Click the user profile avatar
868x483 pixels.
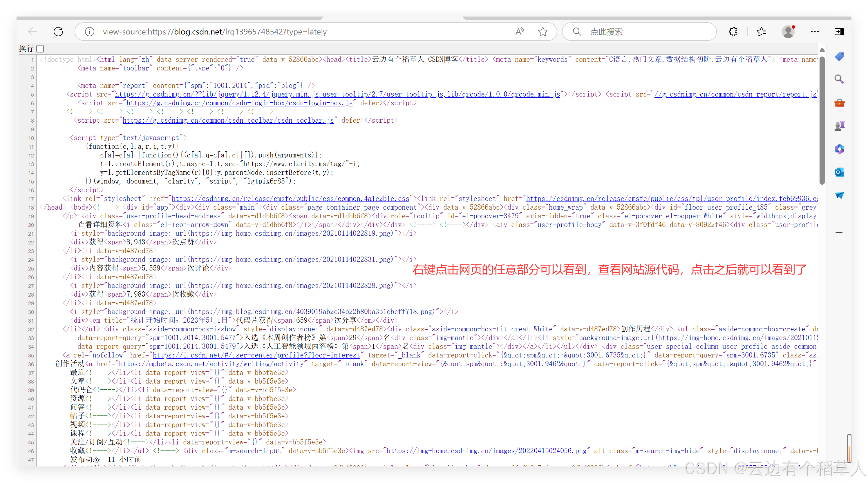click(788, 32)
